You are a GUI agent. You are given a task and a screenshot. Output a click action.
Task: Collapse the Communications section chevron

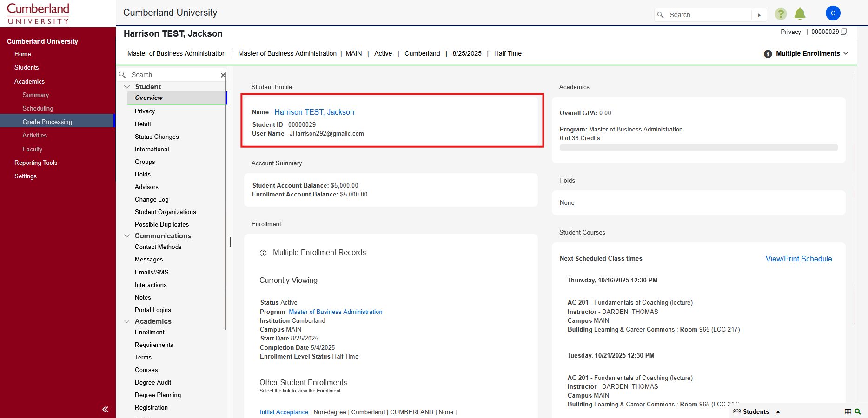tap(127, 236)
